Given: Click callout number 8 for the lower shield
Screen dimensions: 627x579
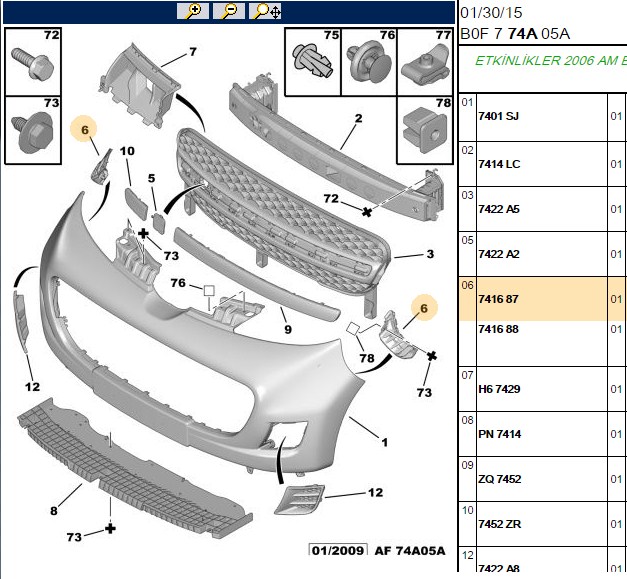Looking at the screenshot, I should click(x=54, y=511).
